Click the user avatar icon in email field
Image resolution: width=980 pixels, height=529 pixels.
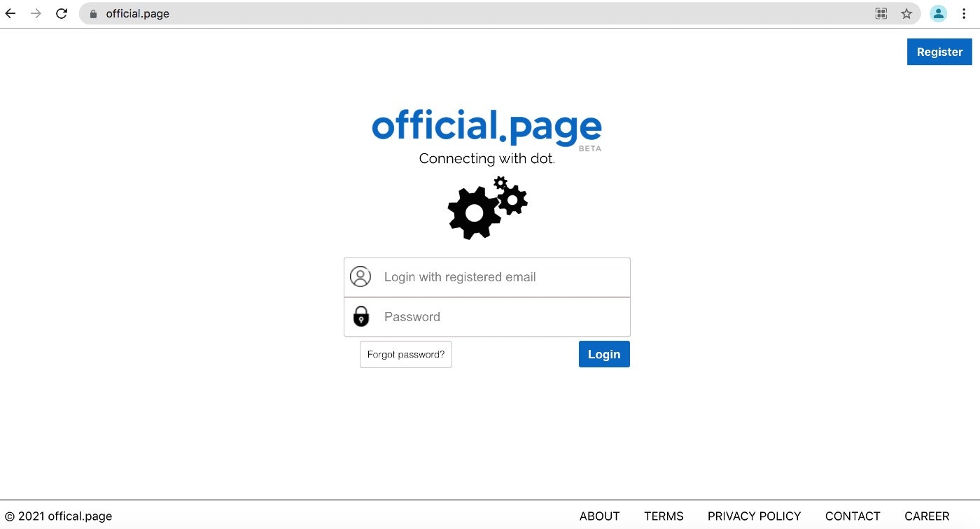coord(360,276)
